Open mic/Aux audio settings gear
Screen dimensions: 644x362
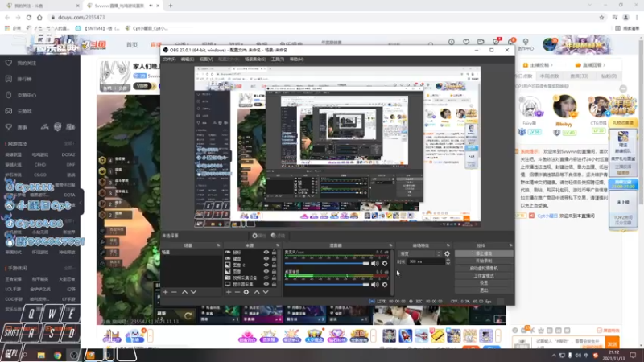click(x=385, y=263)
